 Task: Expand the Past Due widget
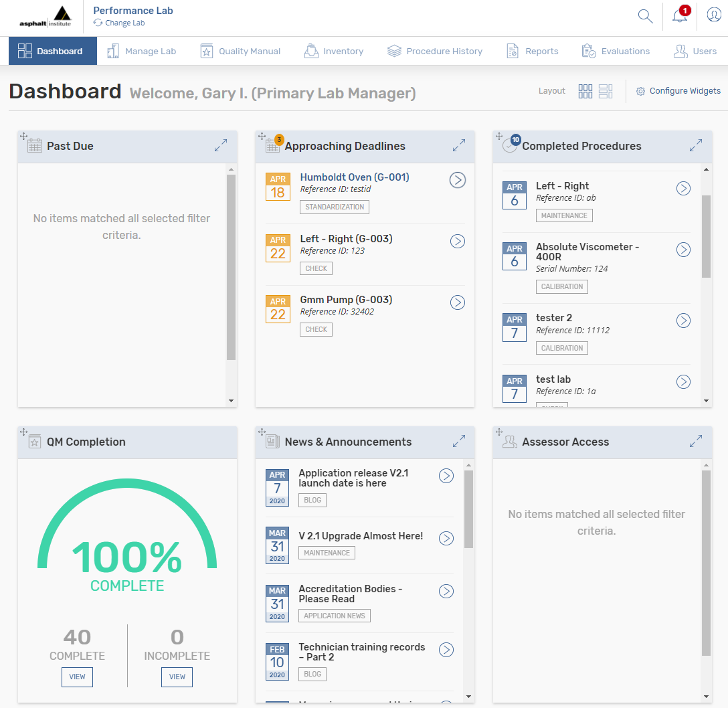[221, 145]
